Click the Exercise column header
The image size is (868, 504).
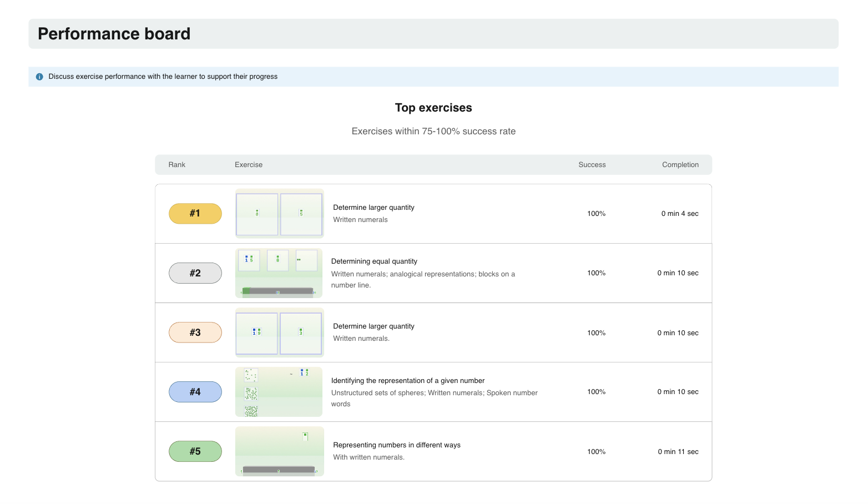pyautogui.click(x=249, y=165)
